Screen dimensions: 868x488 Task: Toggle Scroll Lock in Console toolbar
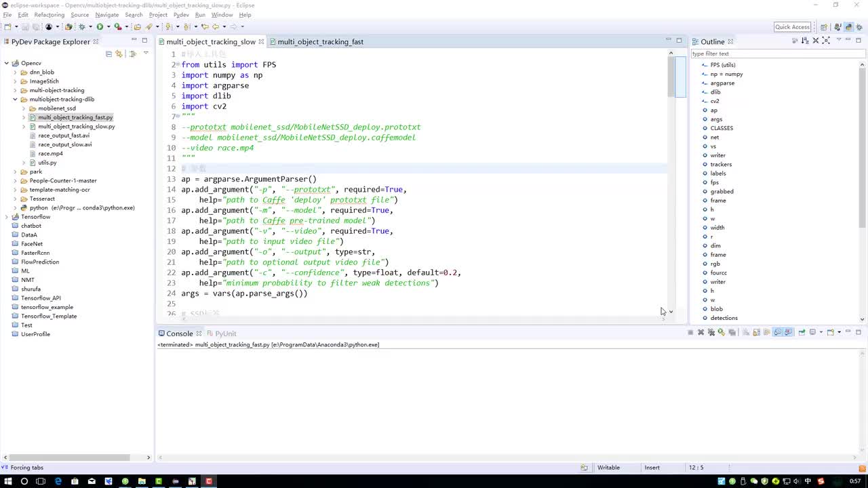point(756,332)
